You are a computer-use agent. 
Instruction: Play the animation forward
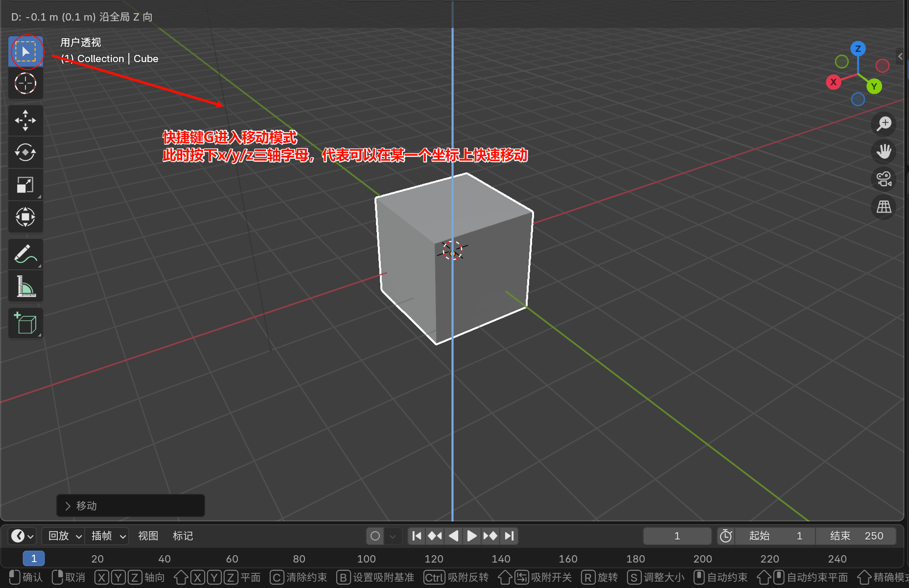pos(472,536)
